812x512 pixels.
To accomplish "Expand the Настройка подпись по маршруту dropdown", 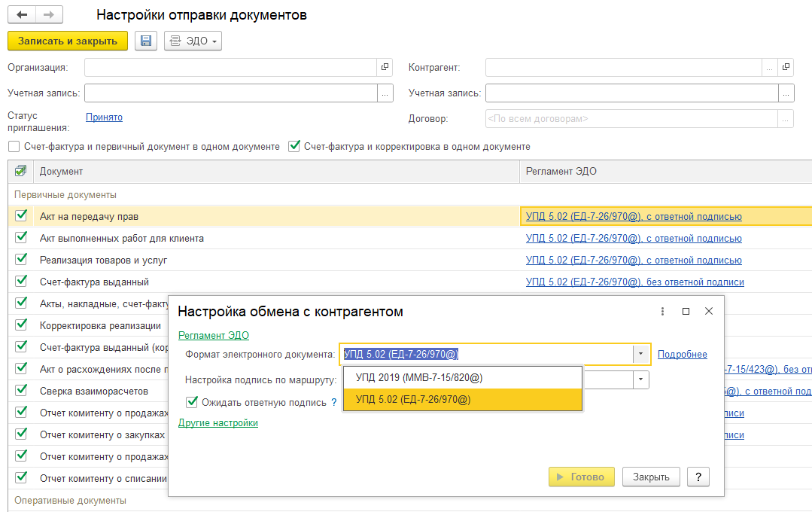I will click(641, 379).
